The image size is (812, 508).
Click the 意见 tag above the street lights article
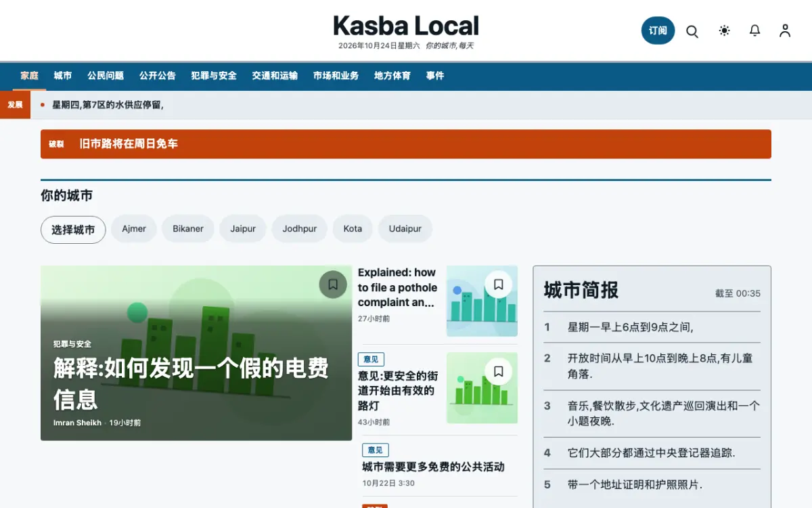(371, 359)
